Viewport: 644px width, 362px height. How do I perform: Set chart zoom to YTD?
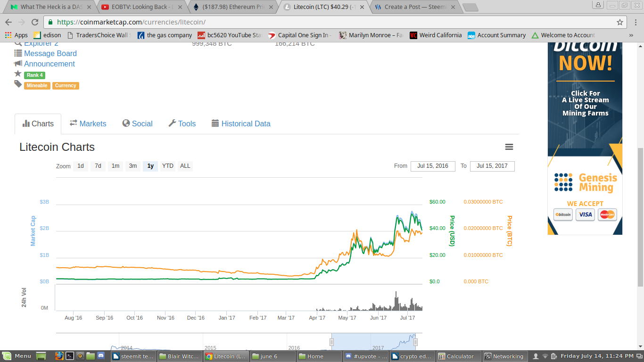[168, 166]
